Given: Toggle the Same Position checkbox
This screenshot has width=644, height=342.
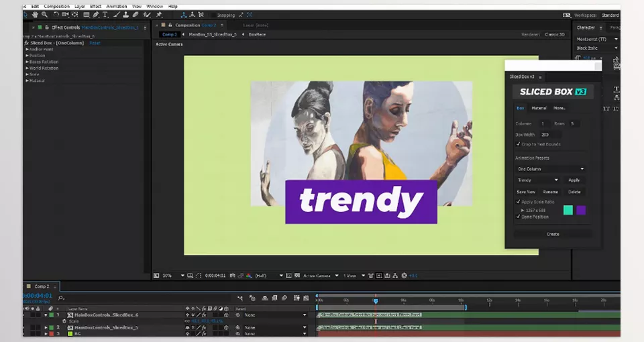Looking at the screenshot, I should coord(517,217).
